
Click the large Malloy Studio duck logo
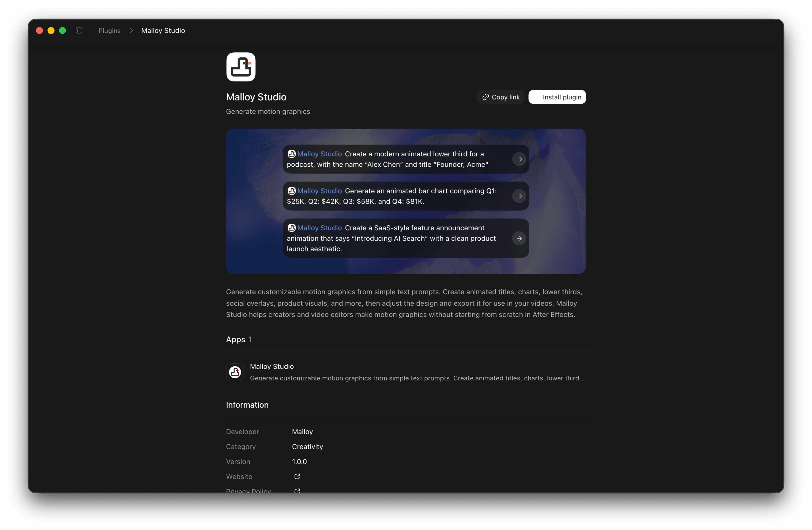click(241, 67)
